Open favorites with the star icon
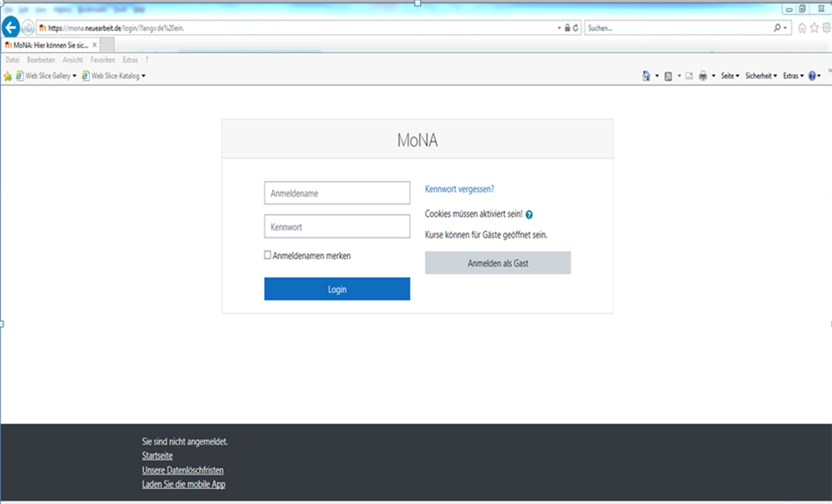Image resolution: width=832 pixels, height=504 pixels. [x=814, y=28]
